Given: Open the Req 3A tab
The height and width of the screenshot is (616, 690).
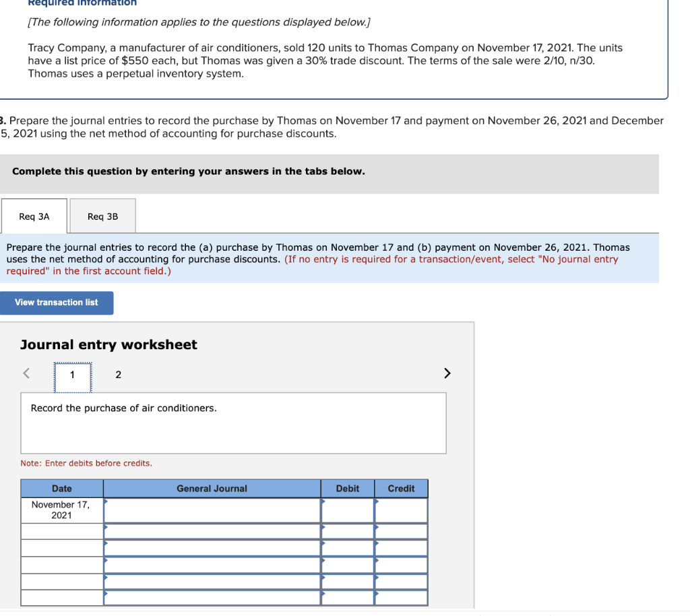Looking at the screenshot, I should [x=34, y=216].
